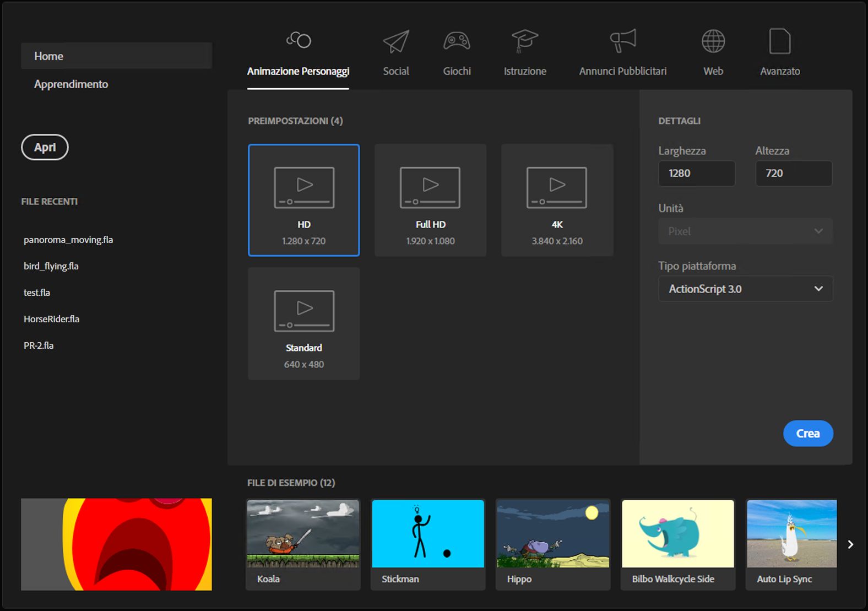This screenshot has width=868, height=611.
Task: Choose the Istruzione graduation cap icon
Action: pyautogui.click(x=524, y=41)
